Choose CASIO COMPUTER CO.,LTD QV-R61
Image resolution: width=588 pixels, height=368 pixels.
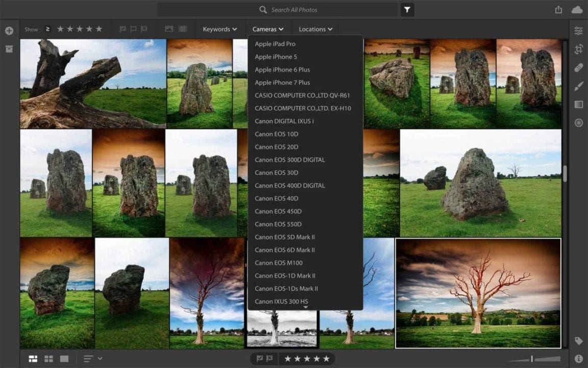(x=302, y=96)
